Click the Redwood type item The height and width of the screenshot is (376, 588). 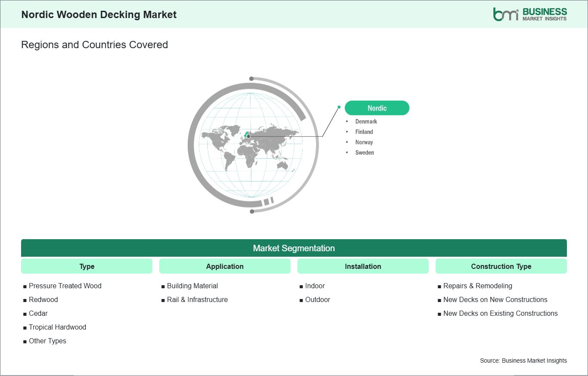(40, 299)
